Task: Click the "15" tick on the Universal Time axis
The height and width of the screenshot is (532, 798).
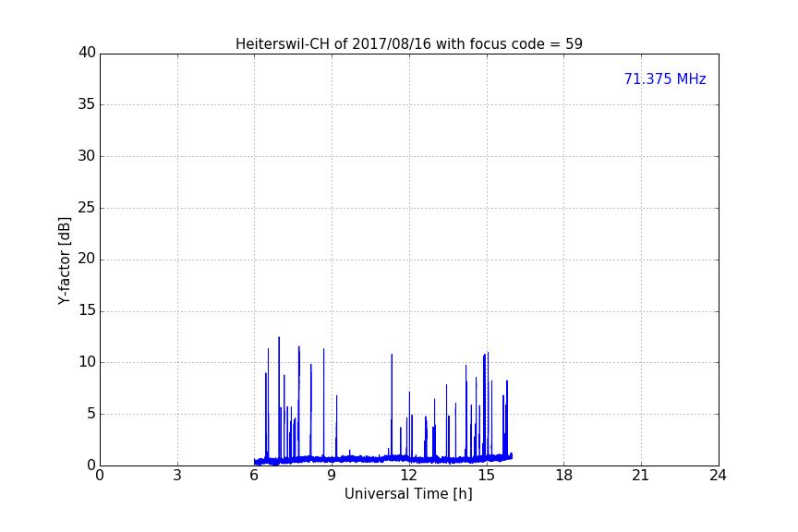Action: point(487,476)
